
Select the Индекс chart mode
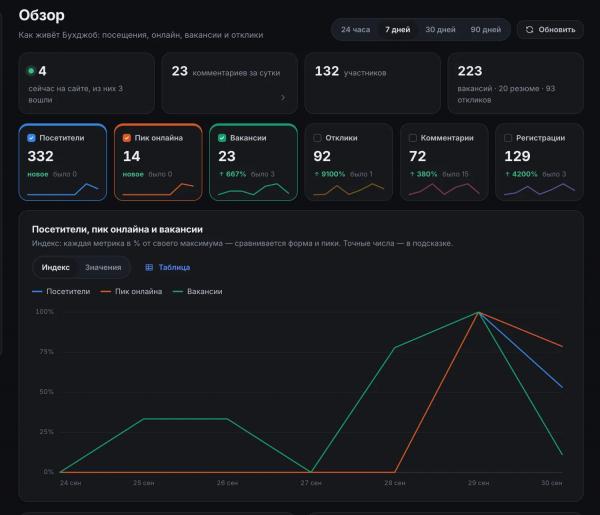click(55, 267)
